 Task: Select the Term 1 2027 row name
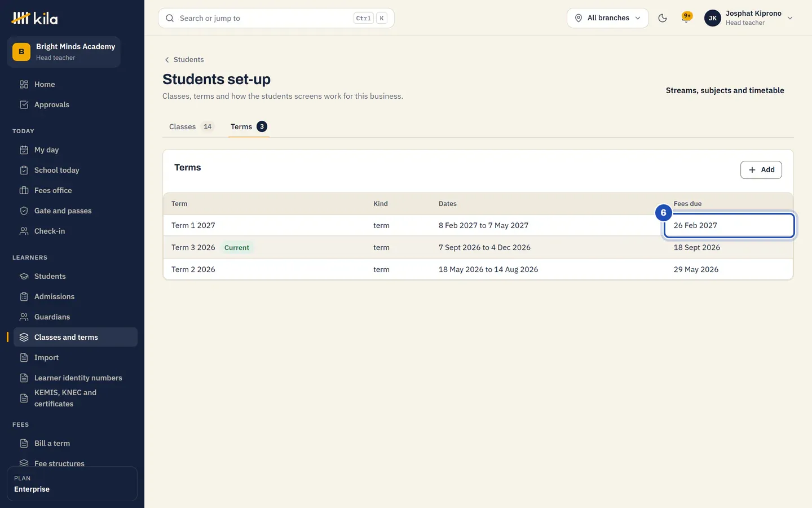tap(193, 225)
